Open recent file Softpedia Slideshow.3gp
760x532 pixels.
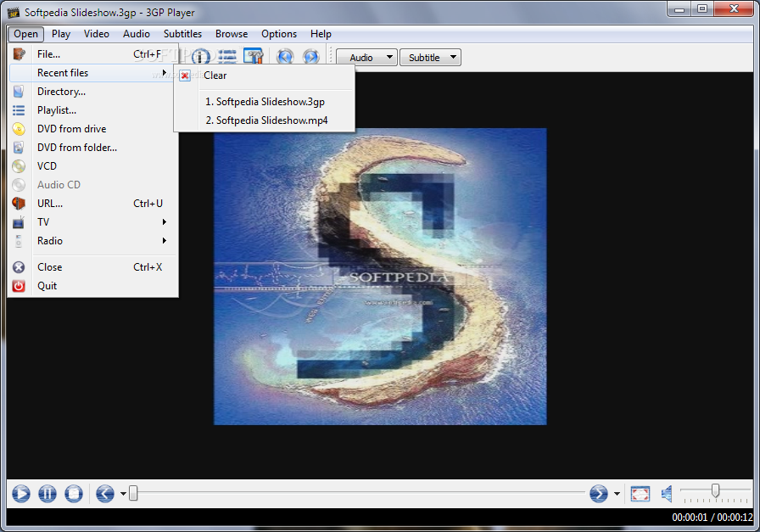pos(264,102)
